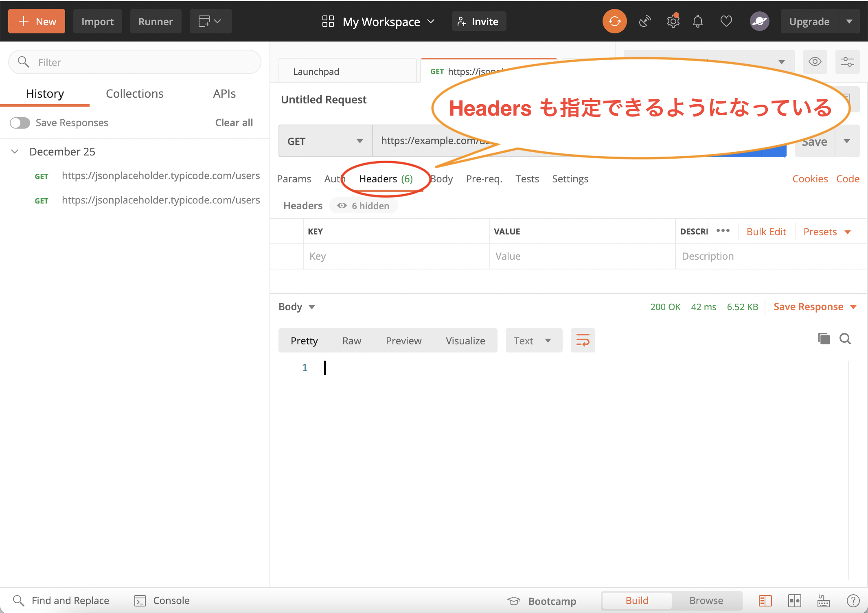Open the Help question mark icon
The width and height of the screenshot is (868, 613).
pos(853,600)
